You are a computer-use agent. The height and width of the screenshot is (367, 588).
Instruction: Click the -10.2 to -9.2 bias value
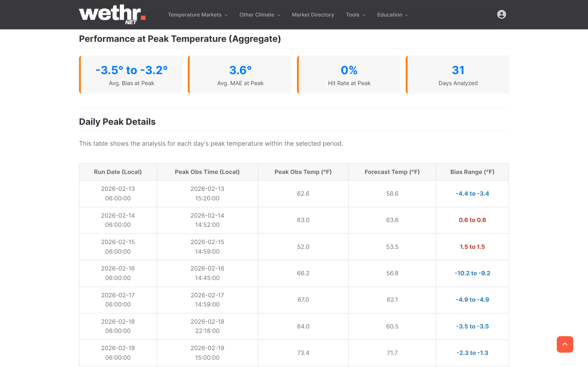(x=472, y=273)
